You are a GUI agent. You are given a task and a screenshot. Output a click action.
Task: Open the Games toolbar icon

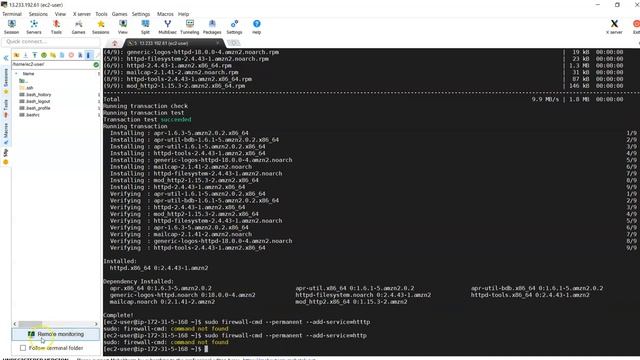pos(78,27)
